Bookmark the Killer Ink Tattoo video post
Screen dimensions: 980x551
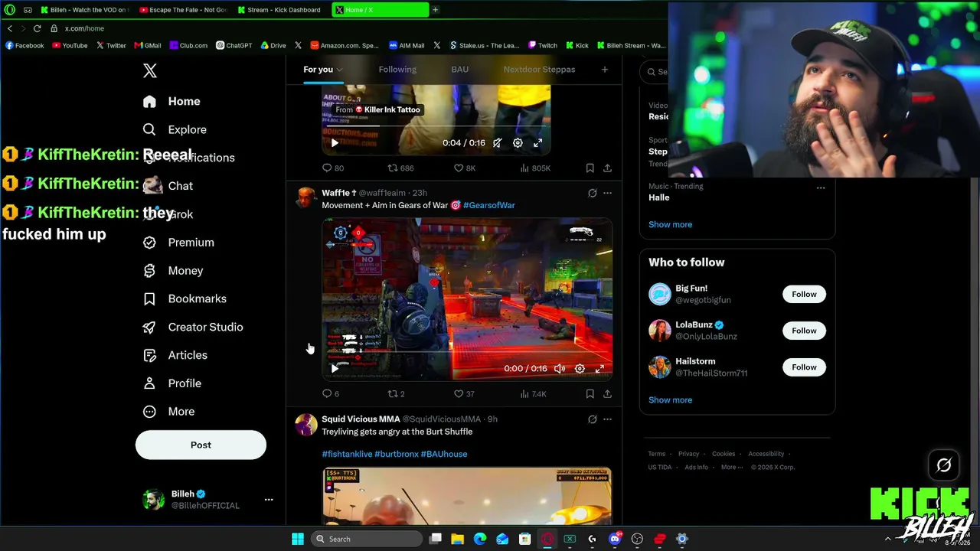click(590, 168)
